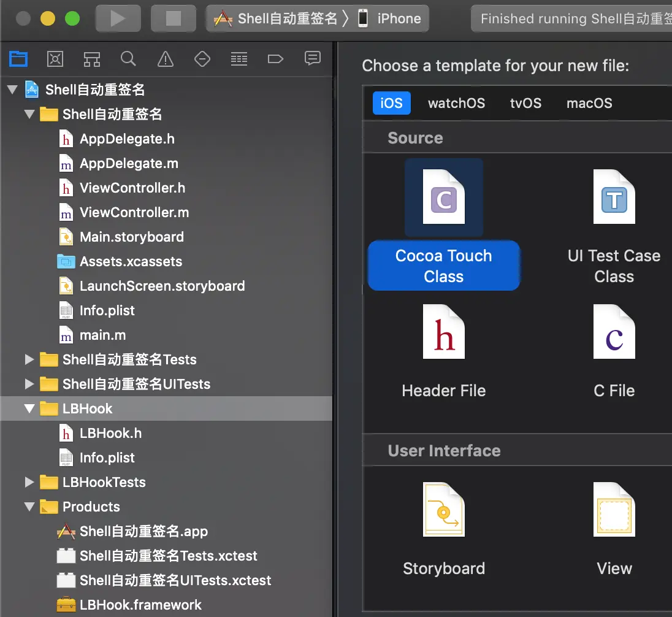
Task: Open the Find navigator
Action: pyautogui.click(x=128, y=59)
